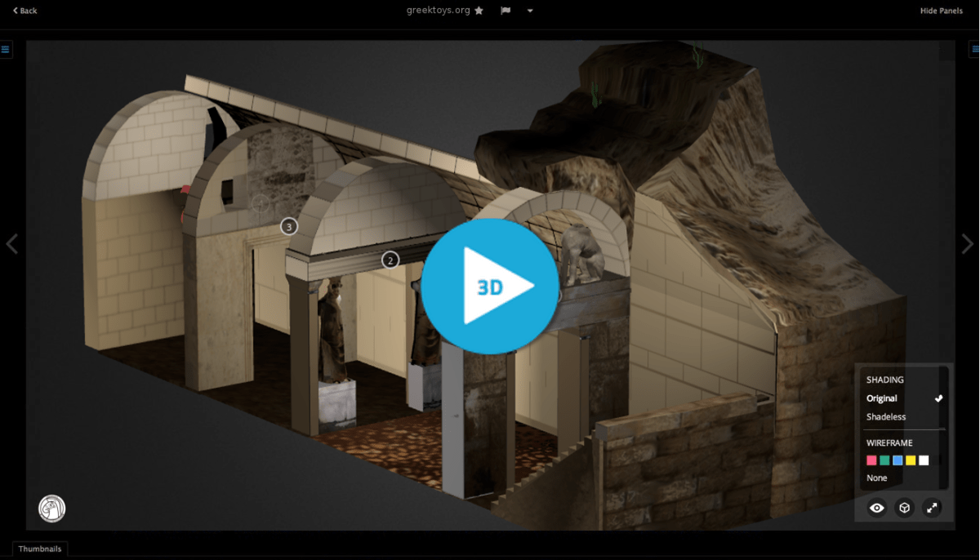Screen dimensions: 980x560
Task: Go back using the Back button
Action: click(25, 11)
